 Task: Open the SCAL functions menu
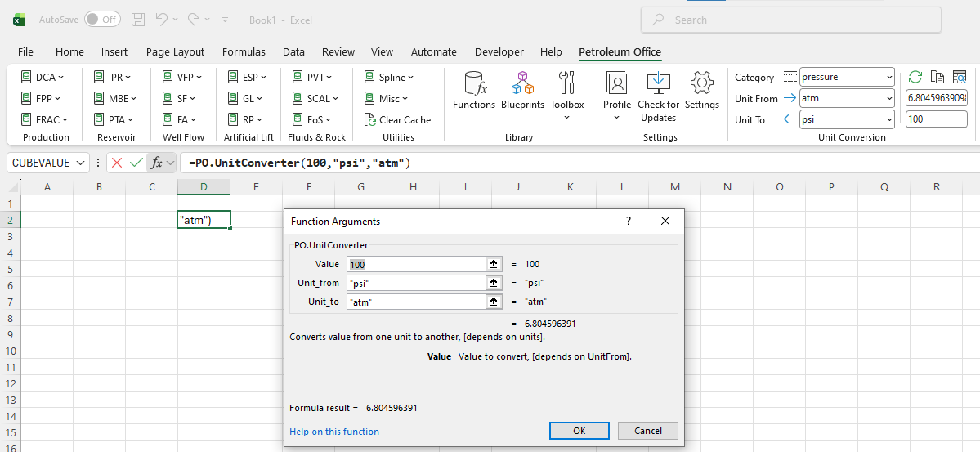pyautogui.click(x=315, y=98)
